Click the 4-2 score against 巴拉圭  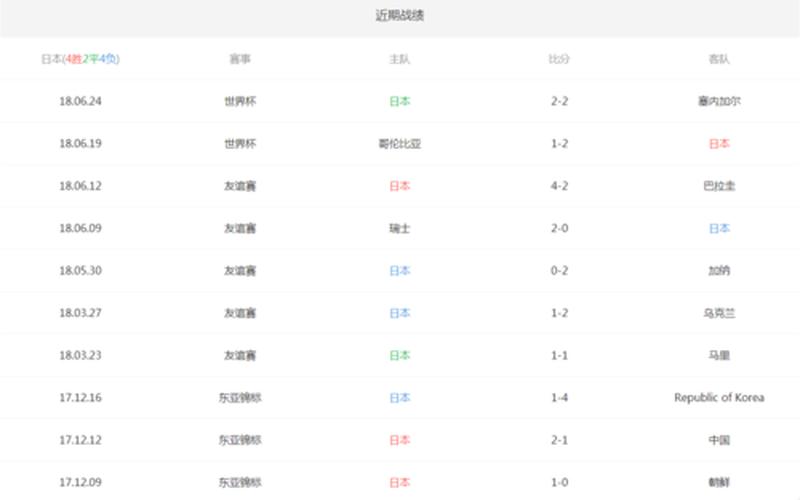(x=559, y=186)
